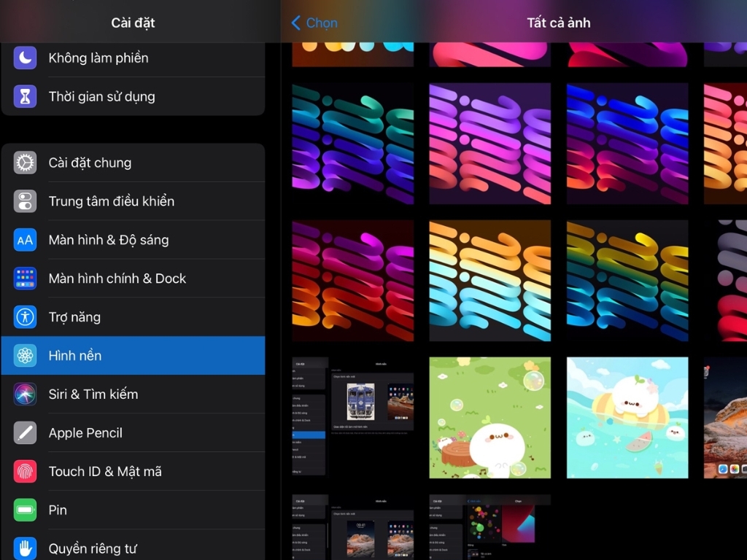Choose pink and orange swirl wallpaper at edge
747x560 pixels.
coord(725,144)
